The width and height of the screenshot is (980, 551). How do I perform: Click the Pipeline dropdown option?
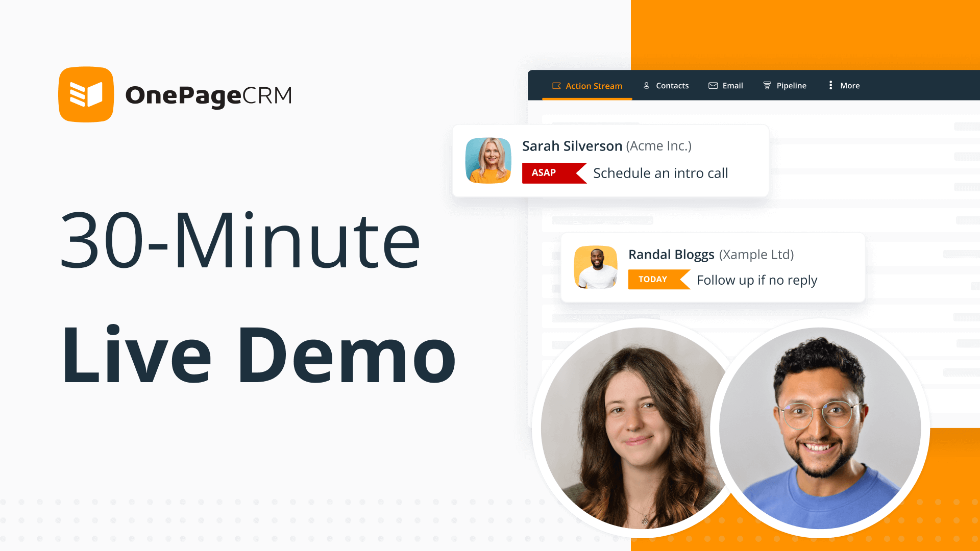(786, 85)
